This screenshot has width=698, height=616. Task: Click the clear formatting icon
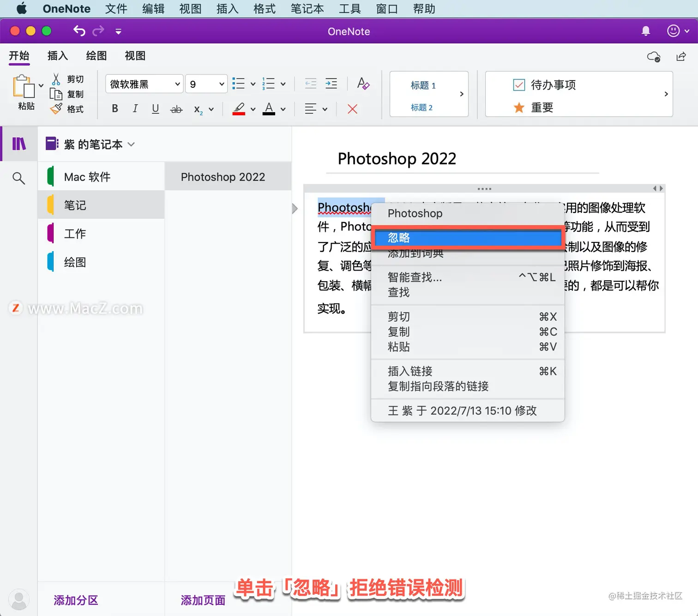(363, 84)
